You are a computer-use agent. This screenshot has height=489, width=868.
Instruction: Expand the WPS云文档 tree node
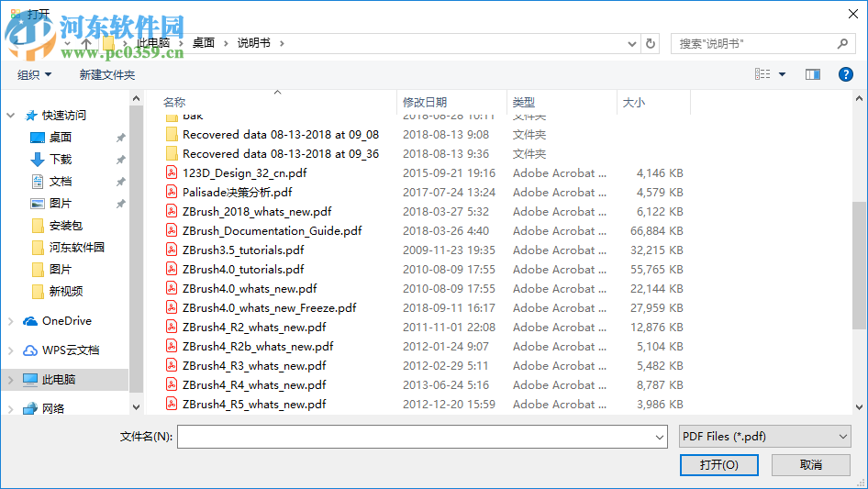click(x=10, y=350)
